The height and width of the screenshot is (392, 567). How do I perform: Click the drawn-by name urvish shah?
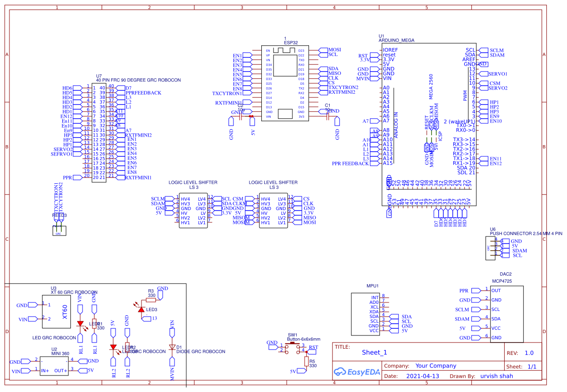coord(496,376)
